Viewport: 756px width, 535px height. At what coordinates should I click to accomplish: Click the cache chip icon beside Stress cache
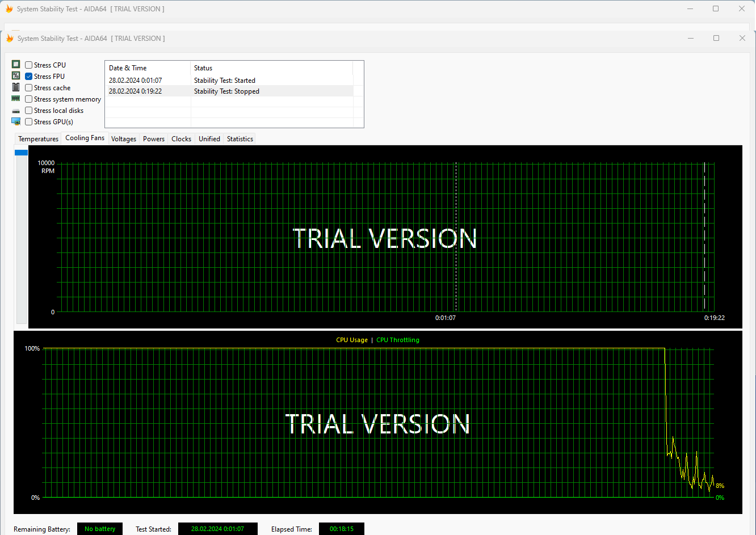(x=16, y=87)
